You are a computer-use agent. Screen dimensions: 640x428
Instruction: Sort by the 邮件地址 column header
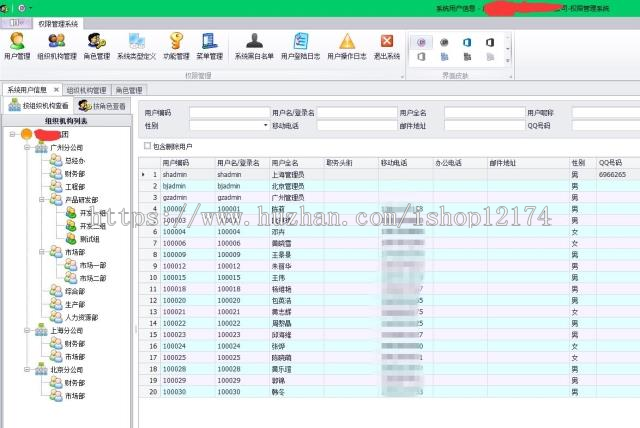[x=528, y=162]
